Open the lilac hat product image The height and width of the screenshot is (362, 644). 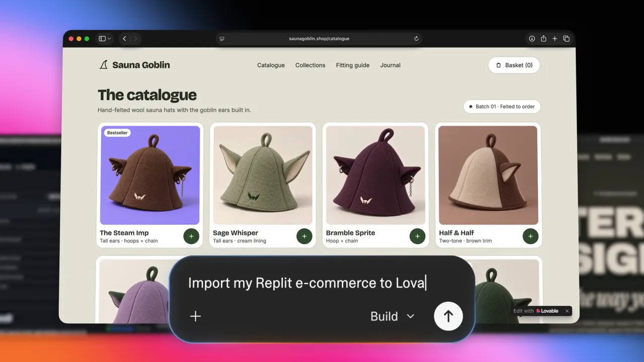pos(135,292)
